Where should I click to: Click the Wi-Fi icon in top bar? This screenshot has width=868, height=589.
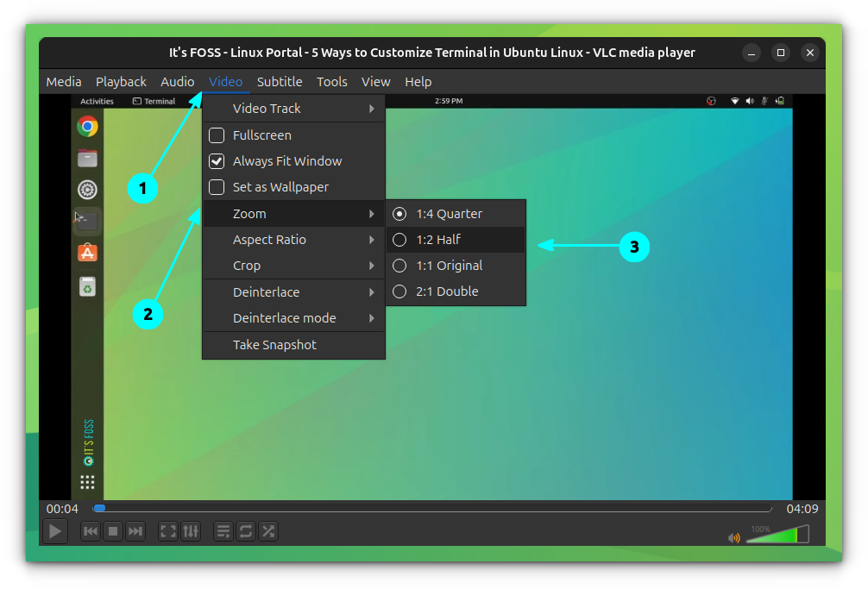[734, 101]
